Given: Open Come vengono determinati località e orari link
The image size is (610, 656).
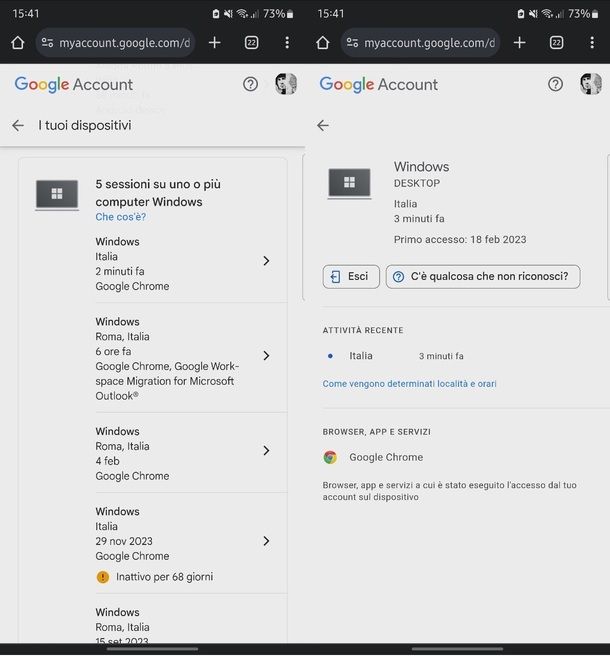Looking at the screenshot, I should [x=409, y=384].
